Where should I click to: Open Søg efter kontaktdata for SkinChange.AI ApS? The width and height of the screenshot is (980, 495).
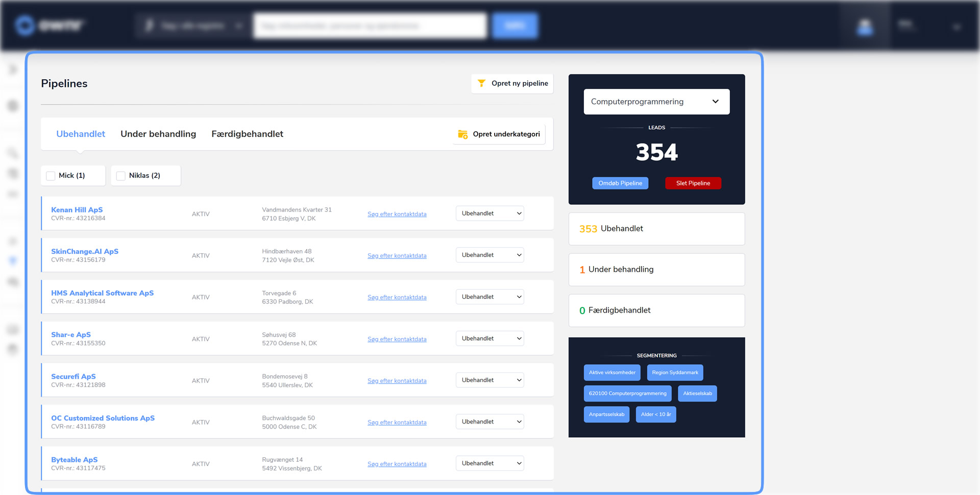[397, 256]
